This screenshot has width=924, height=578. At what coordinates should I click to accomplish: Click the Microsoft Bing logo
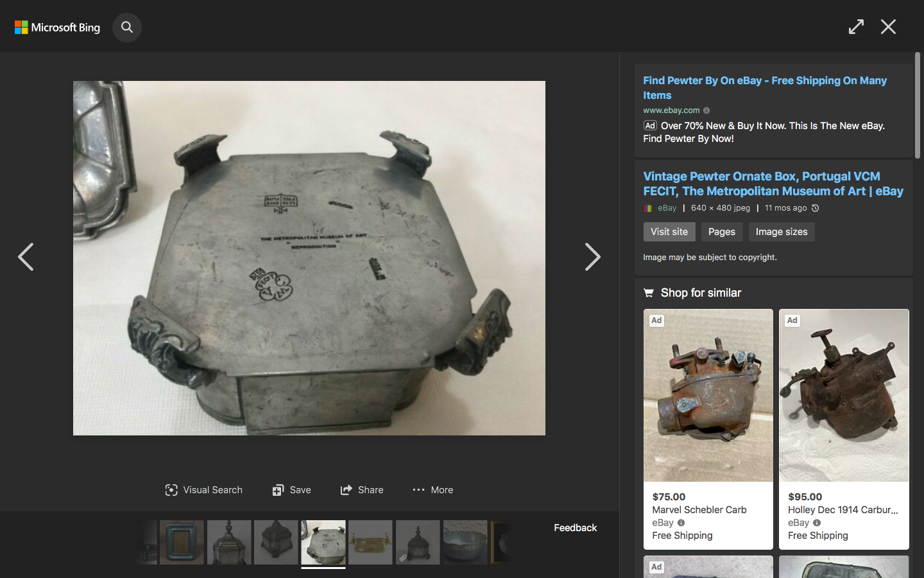(57, 28)
